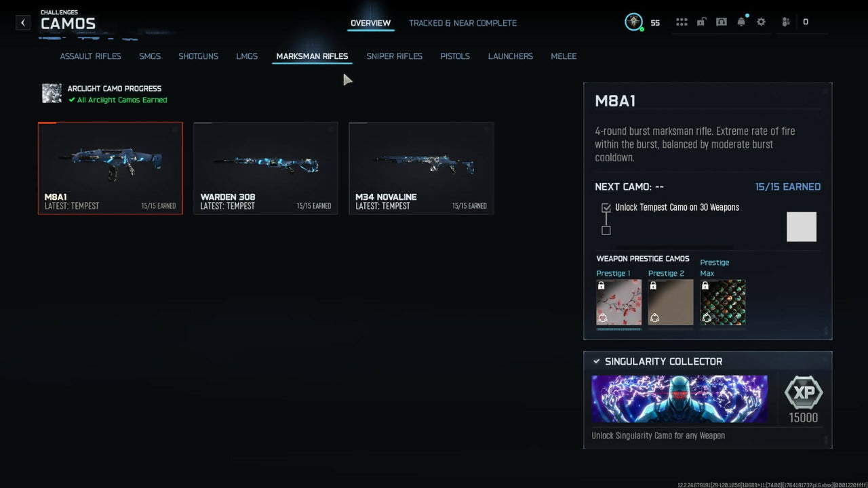Click the unlock padlock icon in header
868x488 pixels.
[701, 22]
